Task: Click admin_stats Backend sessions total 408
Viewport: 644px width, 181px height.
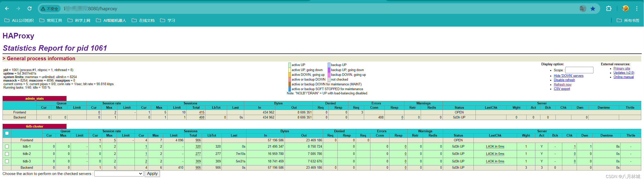Action: [202, 117]
